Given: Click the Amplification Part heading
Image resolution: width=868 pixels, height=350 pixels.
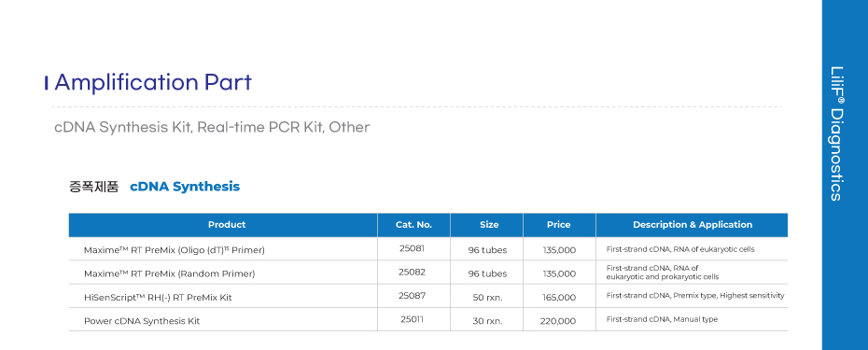Looking at the screenshot, I should coord(153,82).
